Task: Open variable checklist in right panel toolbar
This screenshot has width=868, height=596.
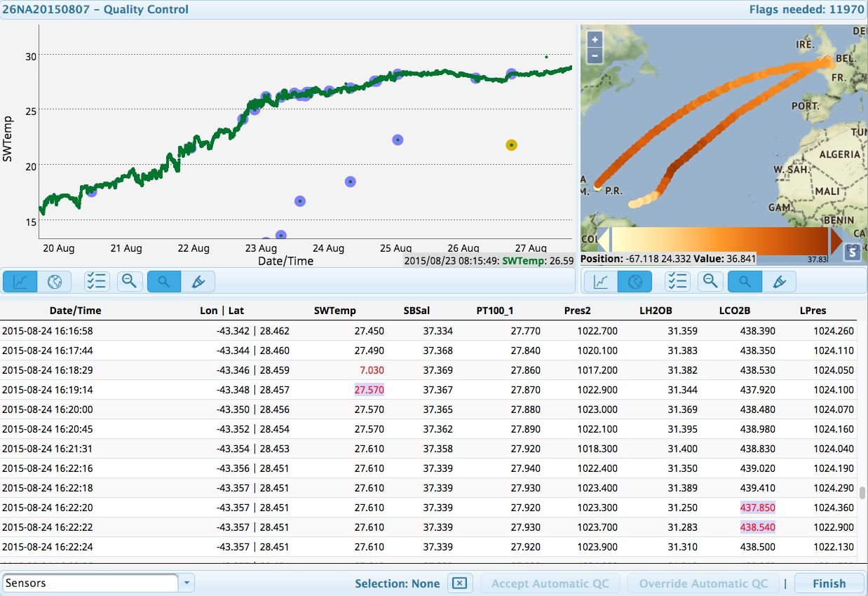Action: (677, 282)
